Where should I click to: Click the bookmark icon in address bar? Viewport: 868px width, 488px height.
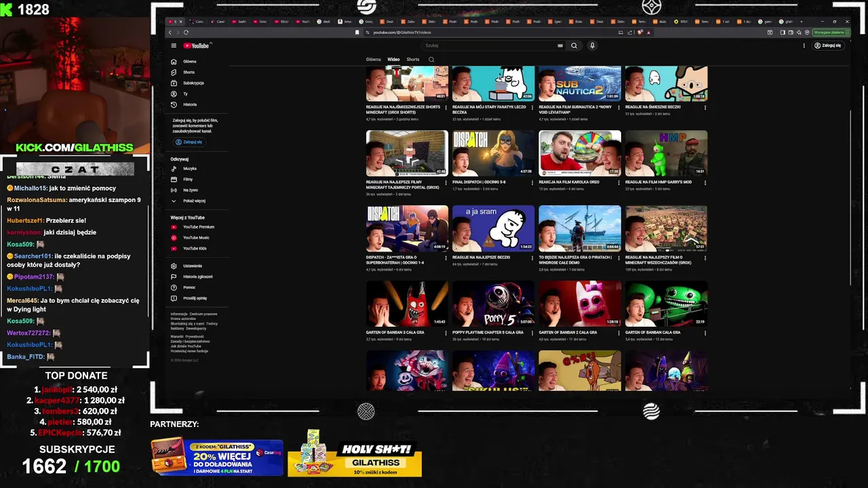pos(357,33)
